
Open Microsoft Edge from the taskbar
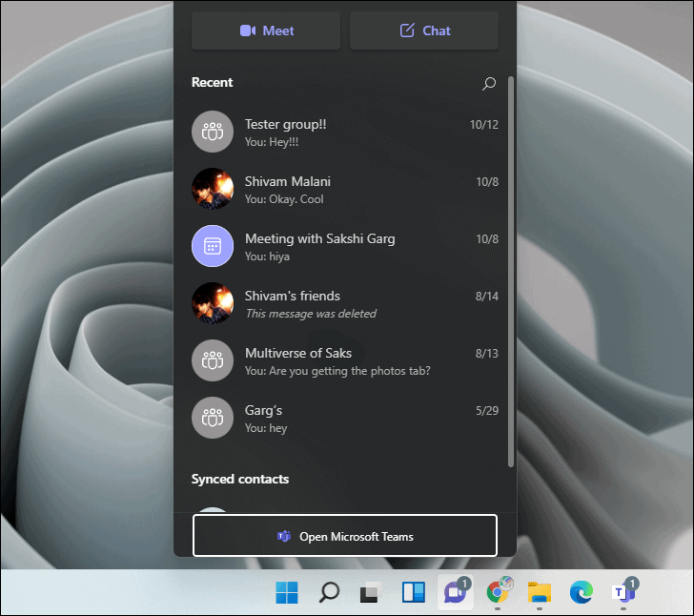point(582,592)
